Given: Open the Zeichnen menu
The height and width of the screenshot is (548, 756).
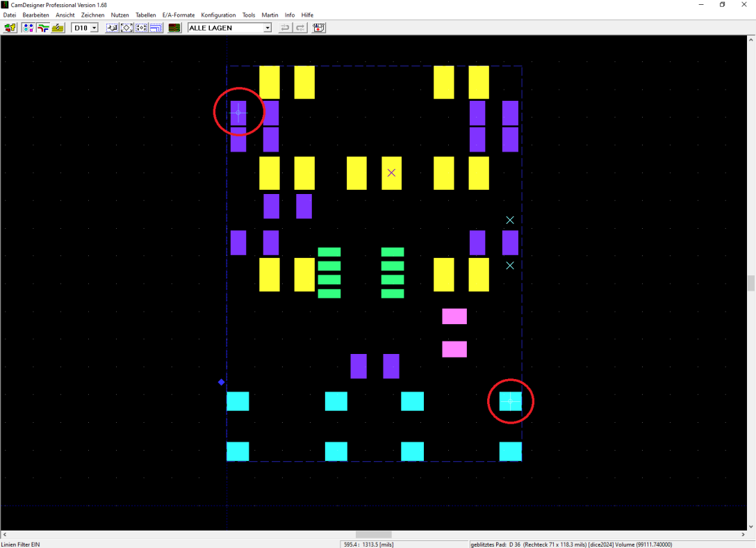Looking at the screenshot, I should click(x=92, y=15).
